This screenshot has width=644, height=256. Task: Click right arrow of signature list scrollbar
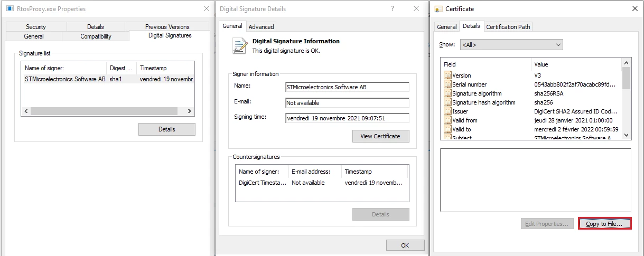[190, 111]
